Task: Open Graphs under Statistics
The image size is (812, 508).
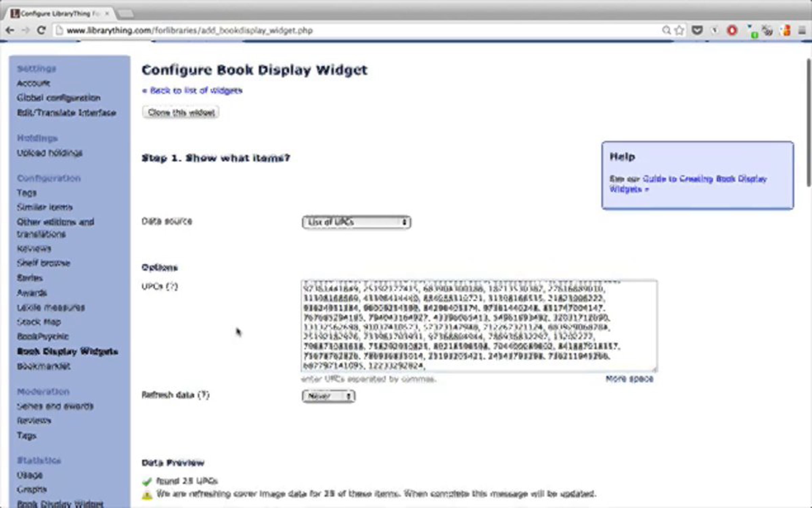Action: (x=32, y=490)
